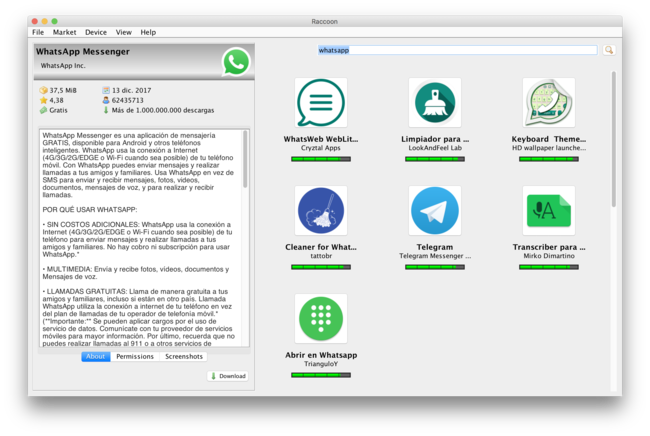The height and width of the screenshot is (436, 650).
Task: Switch to the Screenshots tab
Action: (184, 356)
